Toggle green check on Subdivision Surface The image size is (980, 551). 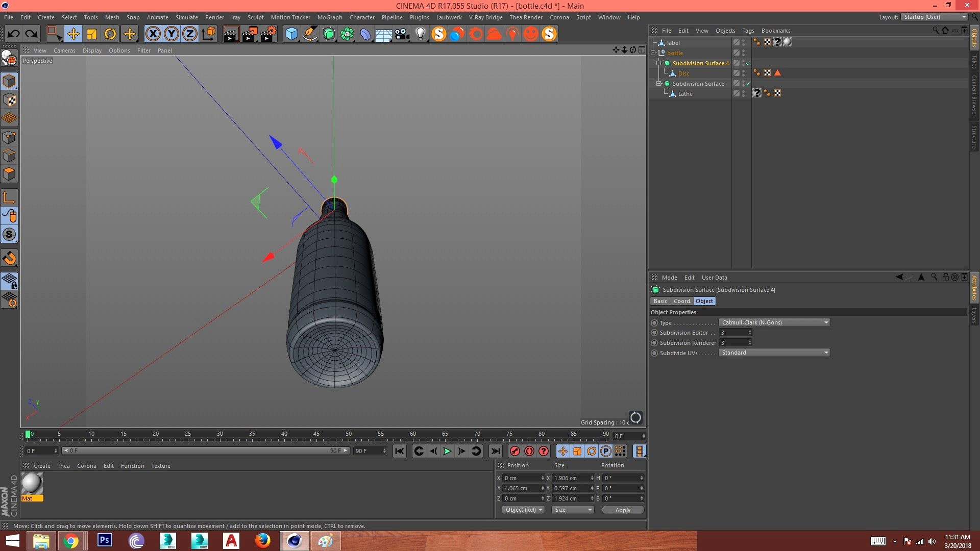pyautogui.click(x=748, y=84)
